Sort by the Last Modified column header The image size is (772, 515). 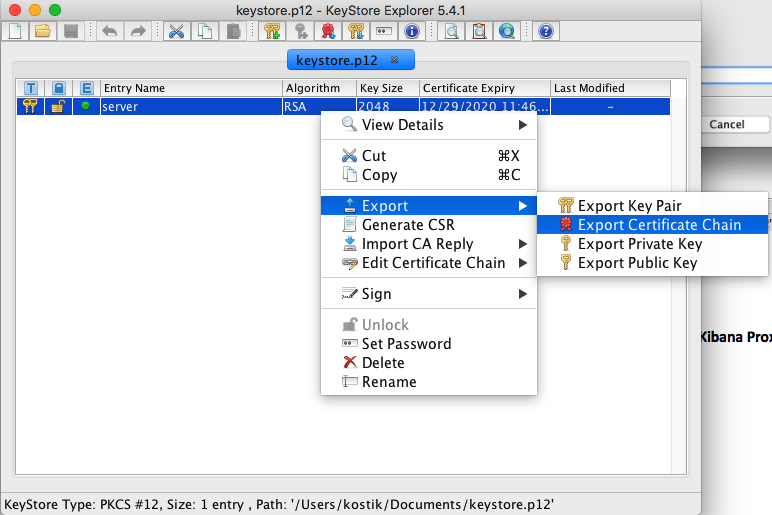pos(611,88)
